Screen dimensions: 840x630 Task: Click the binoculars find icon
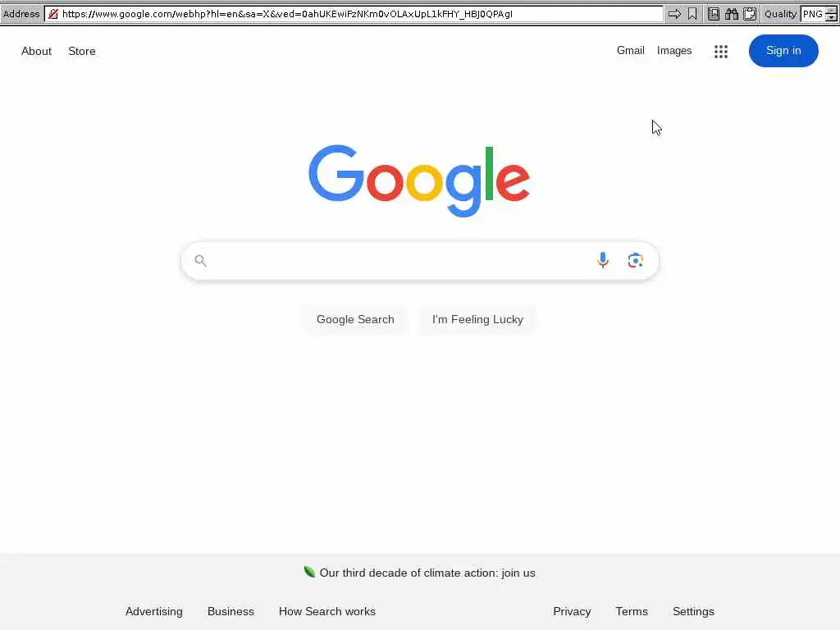731,14
